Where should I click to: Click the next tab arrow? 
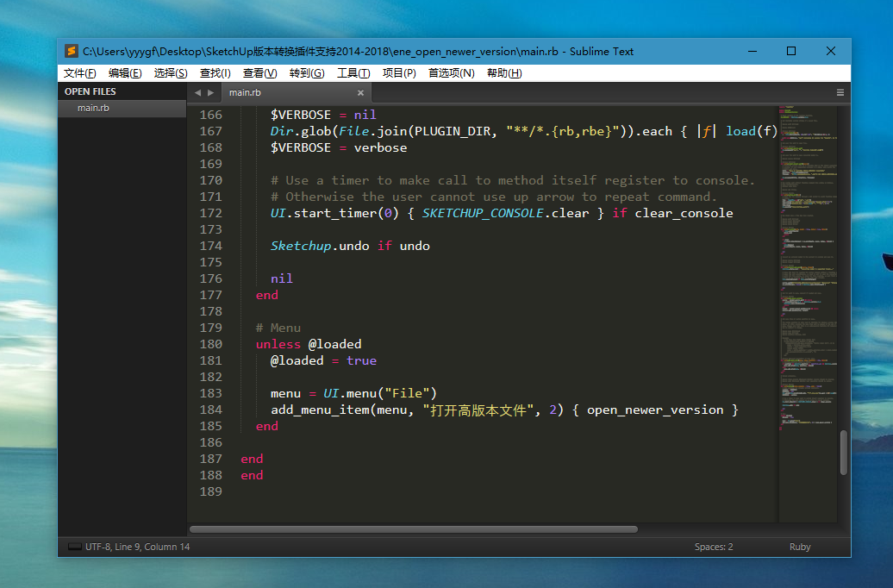point(210,92)
